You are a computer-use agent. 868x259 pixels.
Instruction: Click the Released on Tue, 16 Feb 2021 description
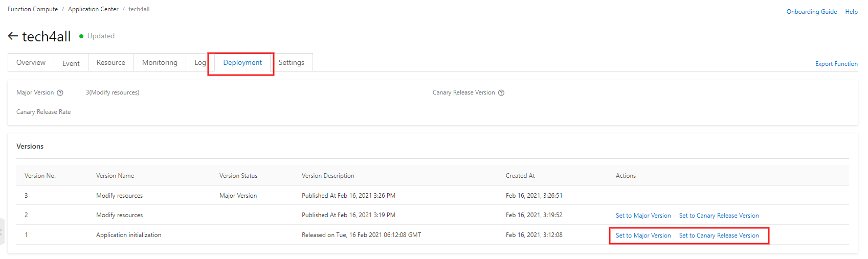pos(361,235)
